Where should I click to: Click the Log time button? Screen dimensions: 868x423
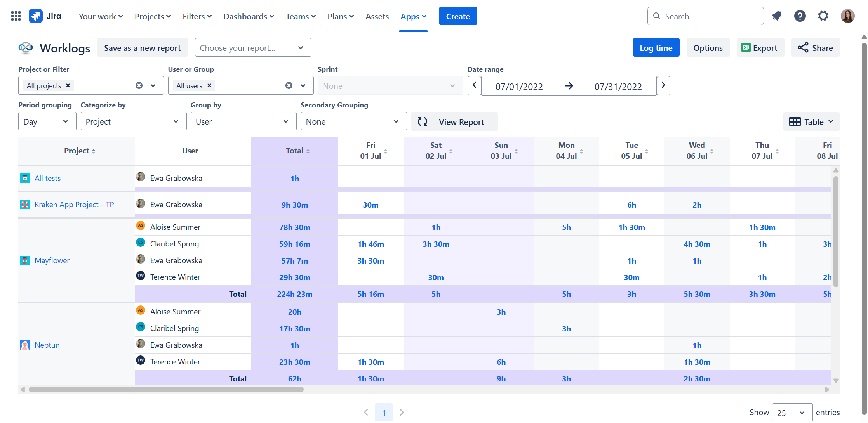click(656, 48)
